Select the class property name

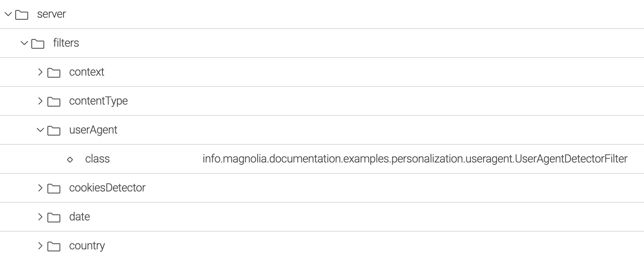coord(97,159)
